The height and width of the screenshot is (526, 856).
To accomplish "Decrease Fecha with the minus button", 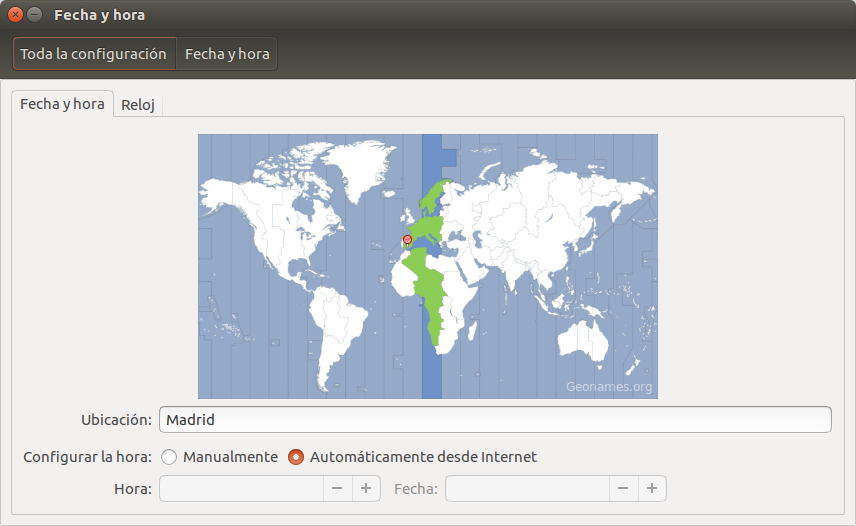I will click(623, 488).
